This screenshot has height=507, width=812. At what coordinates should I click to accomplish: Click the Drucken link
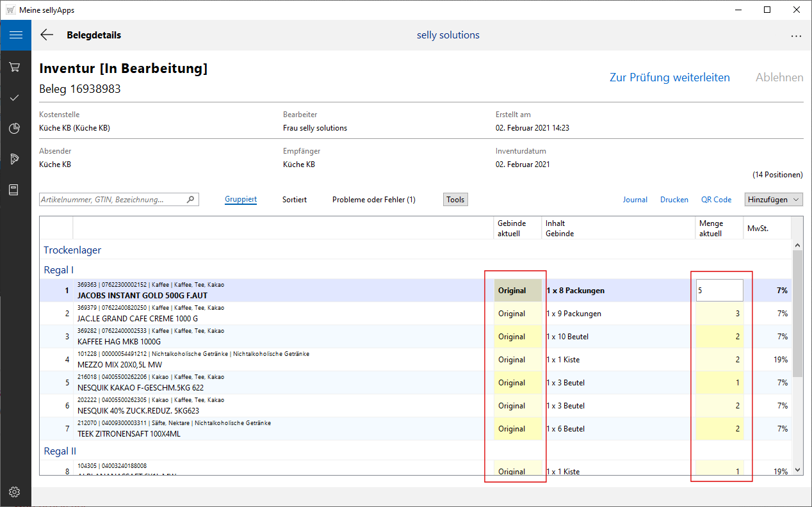coord(674,200)
